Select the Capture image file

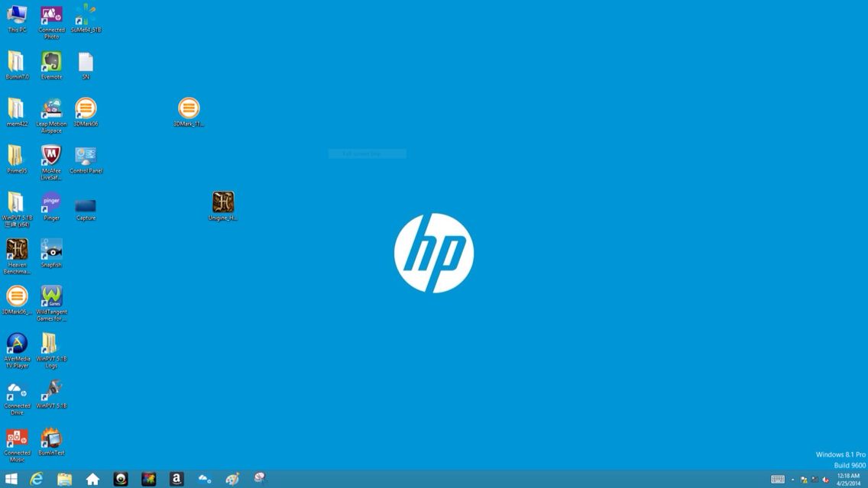point(86,210)
